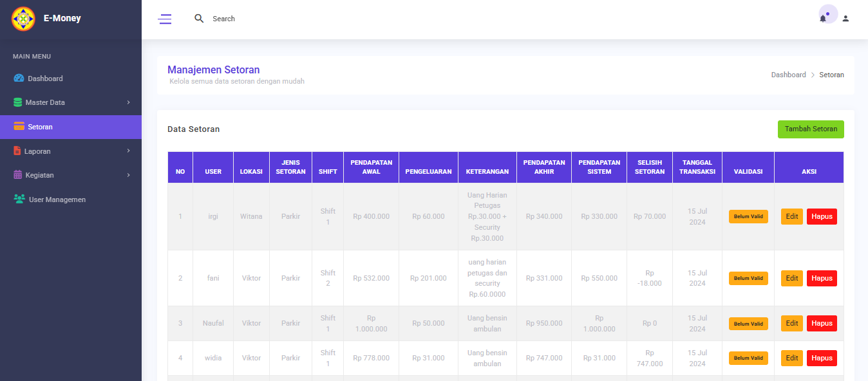Screen dimensions: 868x381
Task: Toggle the hamburger sidebar menu icon
Action: click(165, 19)
